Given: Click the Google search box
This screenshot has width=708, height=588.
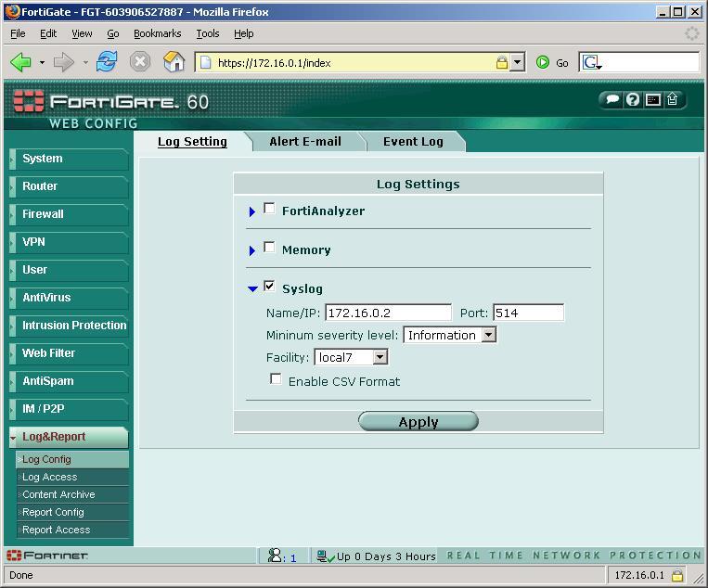Looking at the screenshot, I should [650, 62].
